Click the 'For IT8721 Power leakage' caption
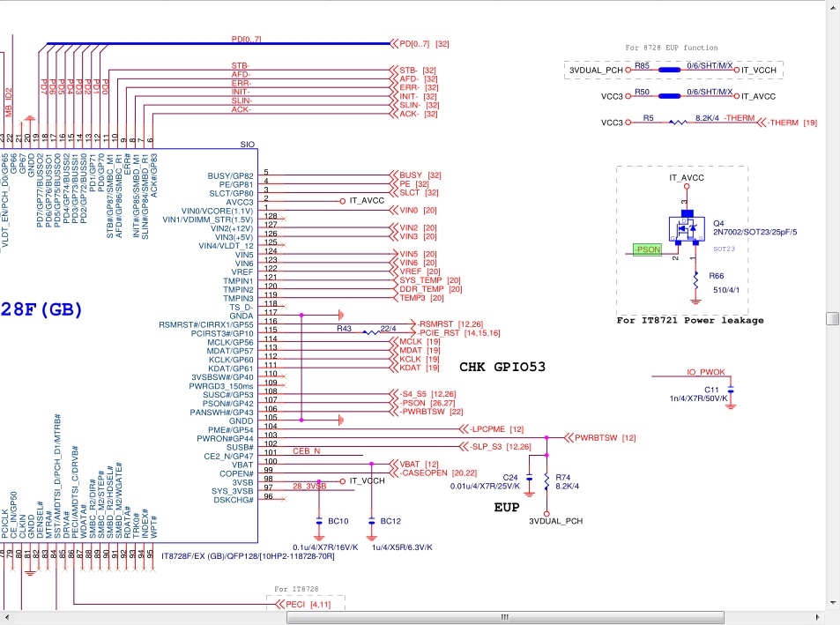This screenshot has width=840, height=625. click(690, 320)
